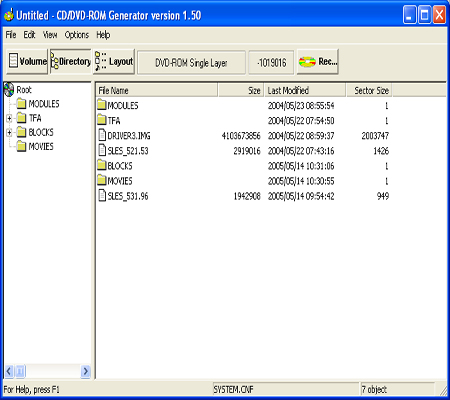450x400 pixels.
Task: Click SYSTEM.CNF in status bar
Action: coord(233,389)
